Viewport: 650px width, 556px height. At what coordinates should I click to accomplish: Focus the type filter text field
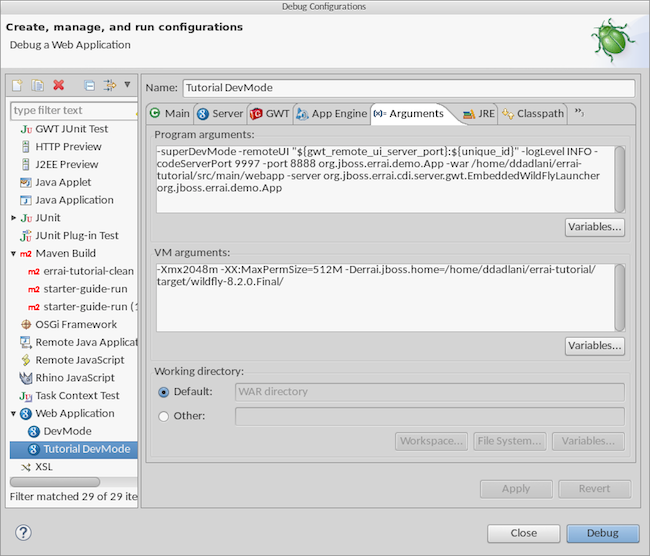pos(74,111)
